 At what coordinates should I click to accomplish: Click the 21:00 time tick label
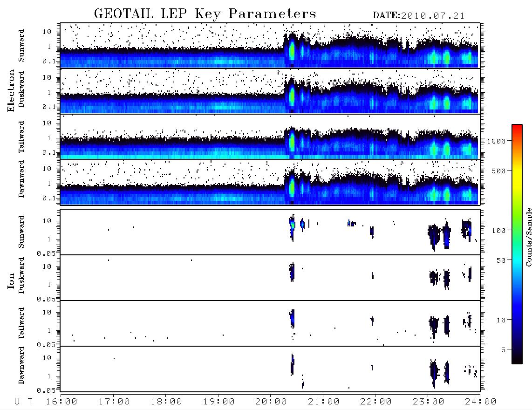[324, 402]
